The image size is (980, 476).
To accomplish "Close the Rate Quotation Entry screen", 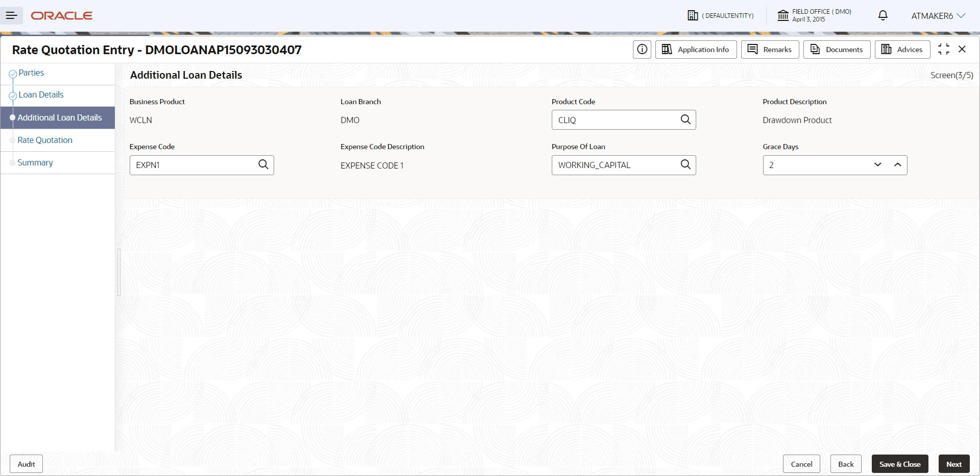I will point(962,49).
